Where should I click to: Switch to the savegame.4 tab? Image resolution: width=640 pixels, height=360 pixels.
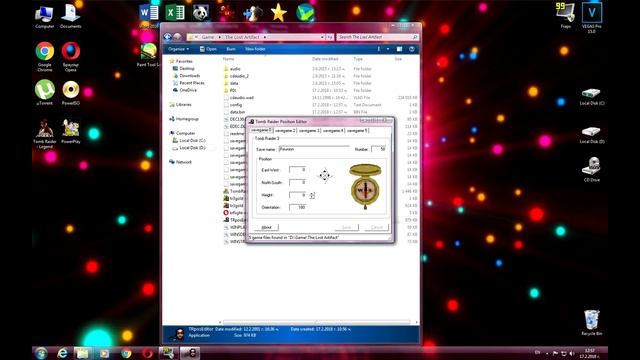(333, 131)
